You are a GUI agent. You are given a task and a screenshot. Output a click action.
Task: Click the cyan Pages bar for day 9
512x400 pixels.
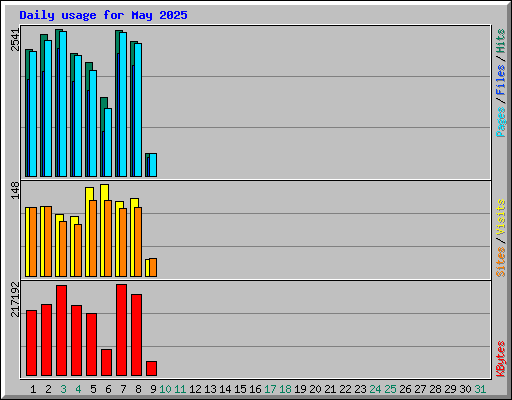(x=153, y=165)
